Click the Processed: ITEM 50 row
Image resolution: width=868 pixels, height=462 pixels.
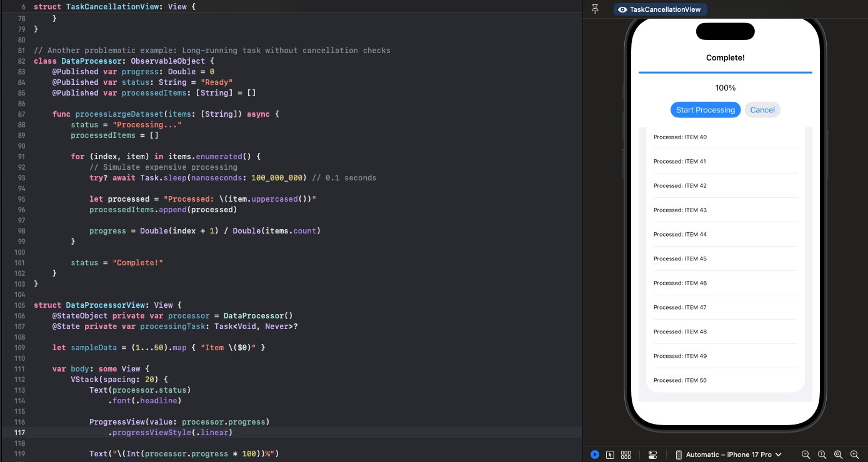pyautogui.click(x=725, y=380)
